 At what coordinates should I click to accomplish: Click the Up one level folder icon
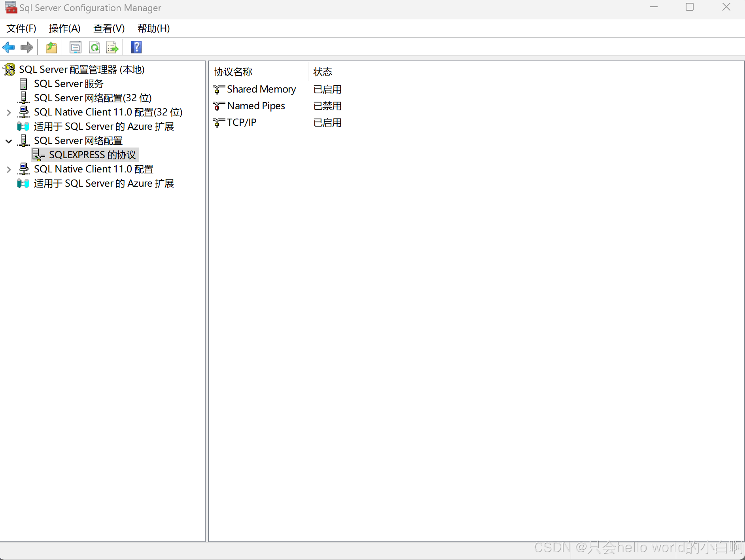51,47
